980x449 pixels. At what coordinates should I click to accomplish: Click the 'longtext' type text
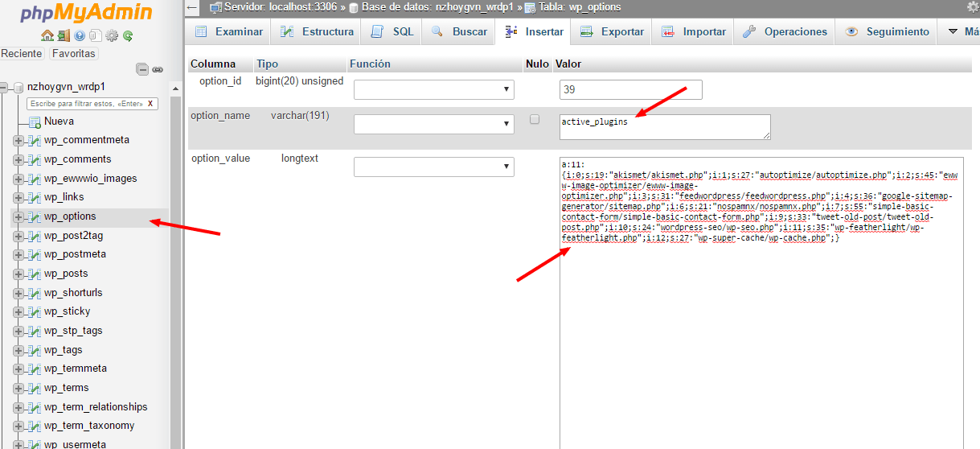click(x=300, y=159)
